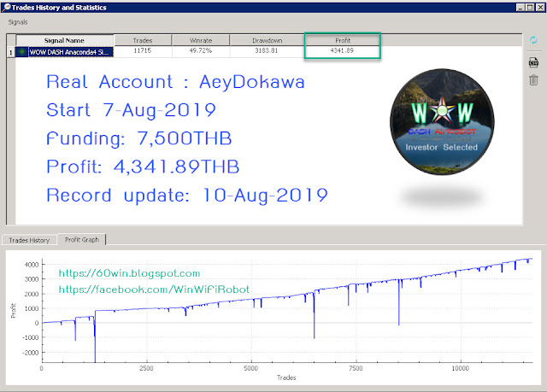Delete signal using the trash icon
547x392 pixels.
tap(533, 80)
